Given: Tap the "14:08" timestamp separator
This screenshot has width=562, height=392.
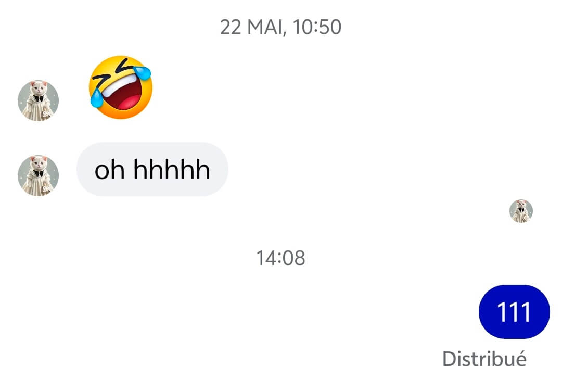Looking at the screenshot, I should pyautogui.click(x=280, y=258).
